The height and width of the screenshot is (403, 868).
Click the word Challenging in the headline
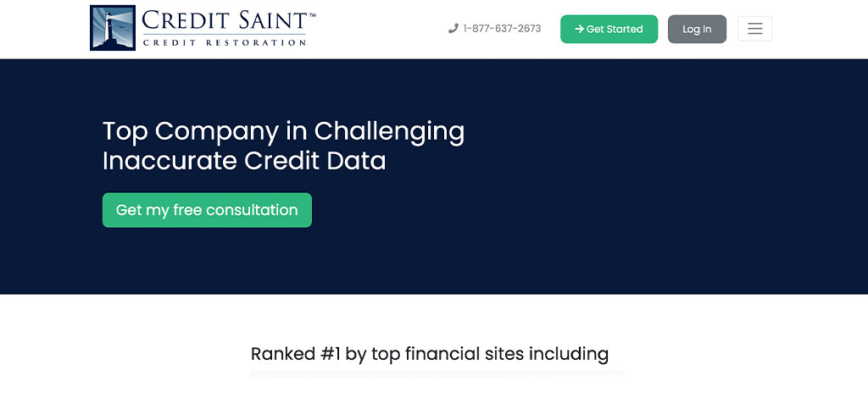389,133
